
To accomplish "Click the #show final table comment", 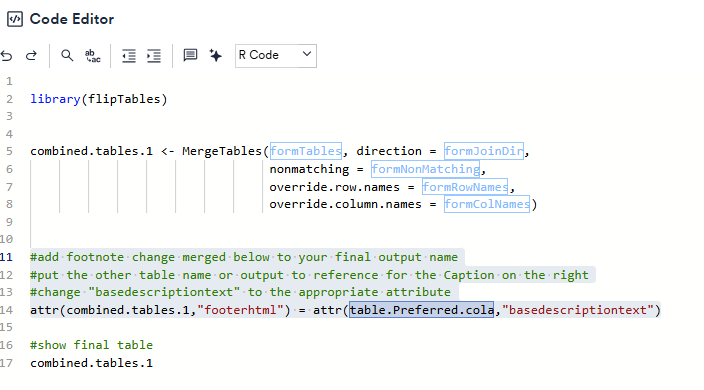I will (92, 345).
